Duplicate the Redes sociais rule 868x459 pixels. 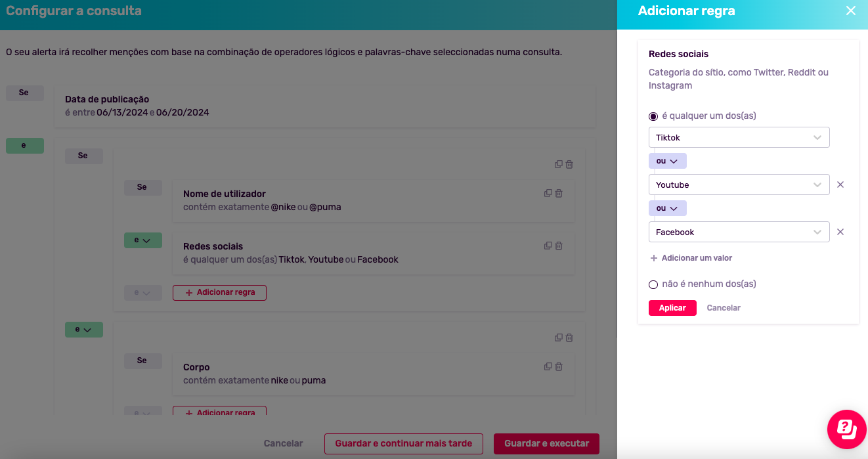pyautogui.click(x=548, y=246)
